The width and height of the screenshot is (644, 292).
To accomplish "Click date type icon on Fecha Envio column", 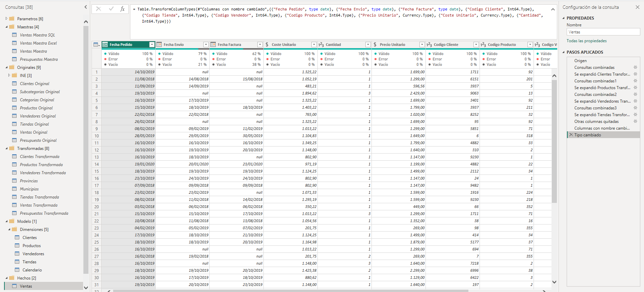I will pyautogui.click(x=159, y=45).
